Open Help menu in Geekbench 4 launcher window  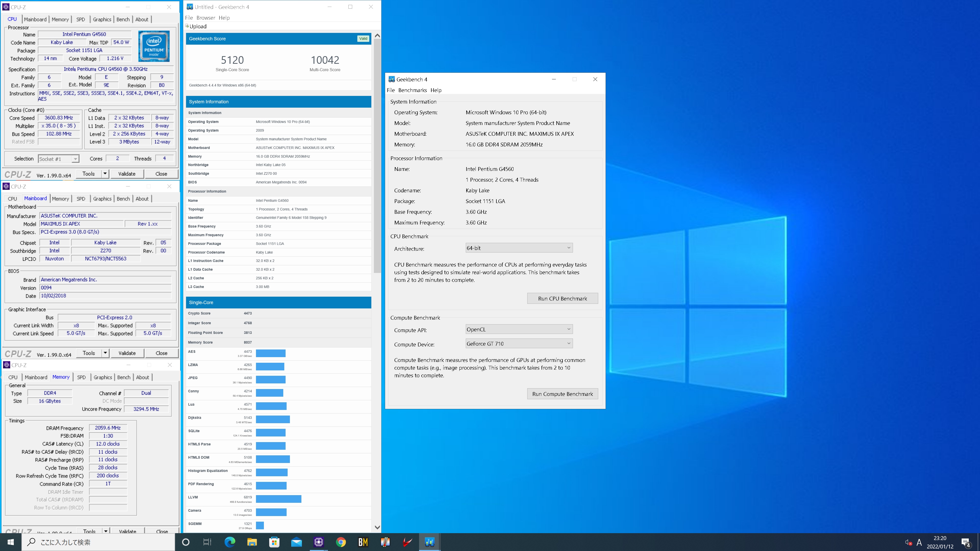tap(436, 90)
